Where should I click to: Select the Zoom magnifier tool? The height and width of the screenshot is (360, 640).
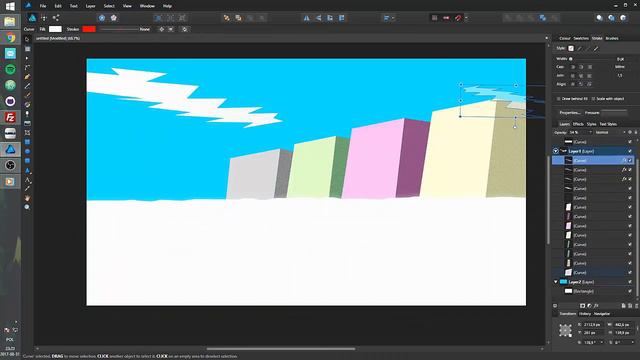[27, 207]
